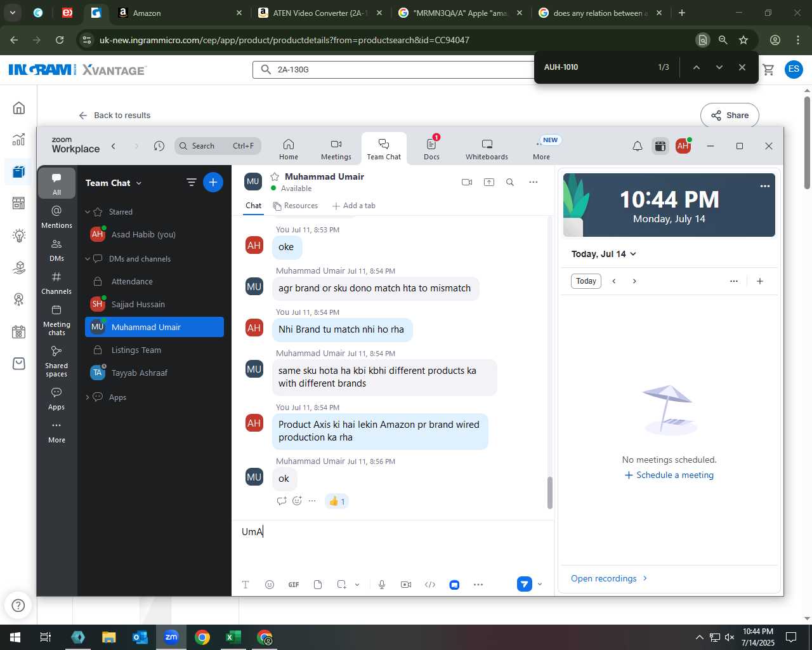Open Apps in Zoom left rail
This screenshot has height=650, width=812.
point(56,399)
